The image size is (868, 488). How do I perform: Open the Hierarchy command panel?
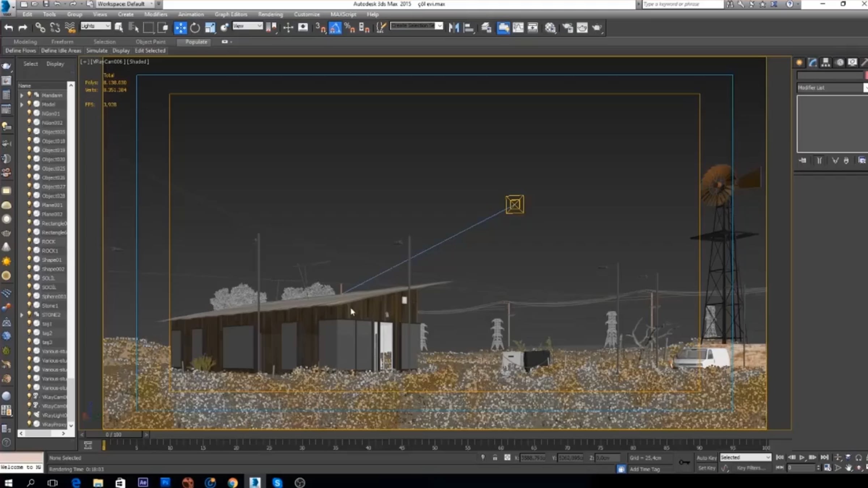[x=825, y=63]
